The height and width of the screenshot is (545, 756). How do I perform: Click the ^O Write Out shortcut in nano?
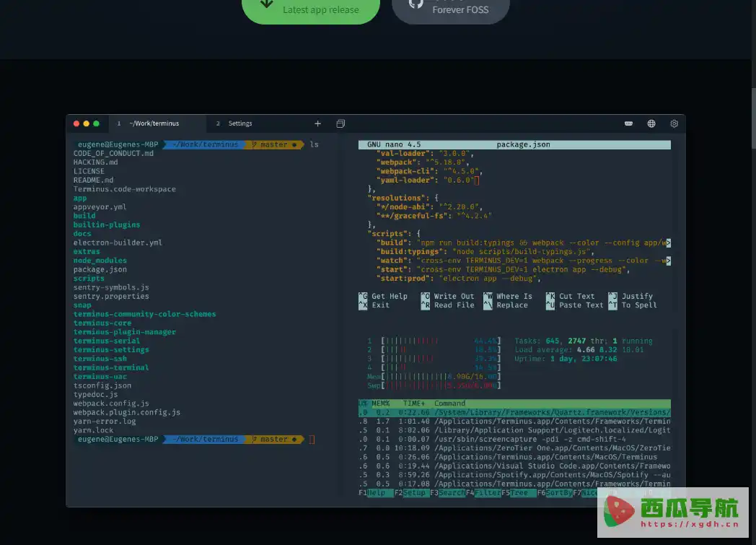click(x=447, y=296)
